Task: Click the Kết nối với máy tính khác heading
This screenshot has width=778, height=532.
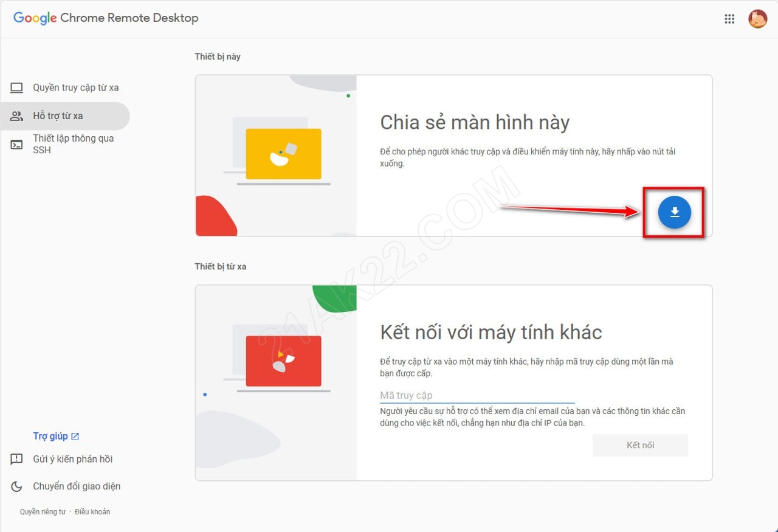Action: (491, 333)
